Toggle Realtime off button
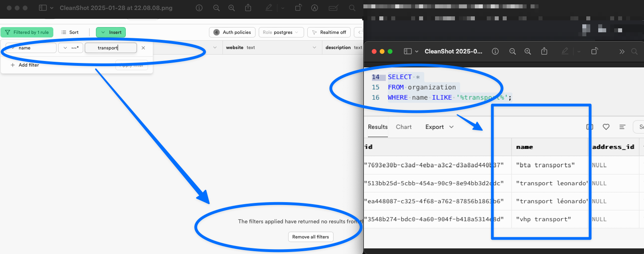 [x=329, y=32]
